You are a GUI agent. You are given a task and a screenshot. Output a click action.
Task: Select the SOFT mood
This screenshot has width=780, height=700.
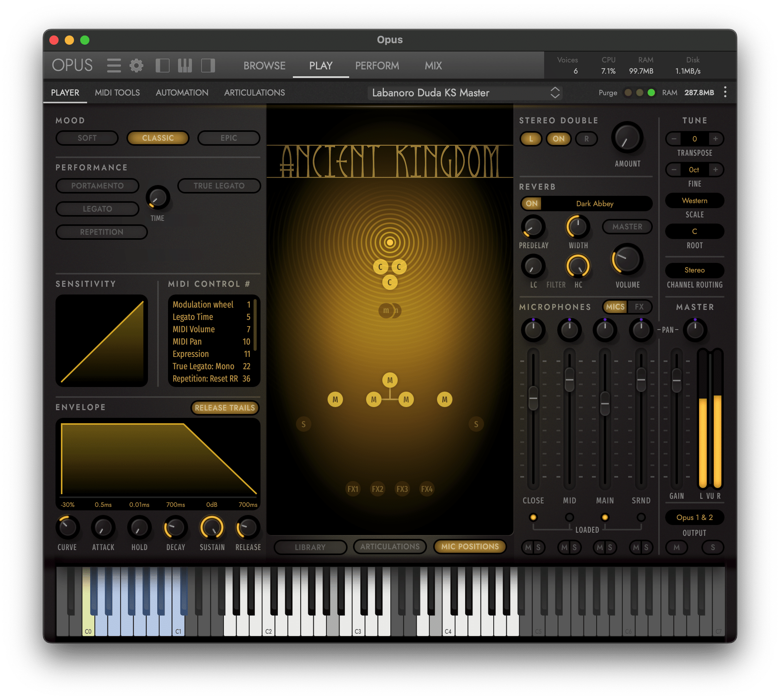point(87,138)
